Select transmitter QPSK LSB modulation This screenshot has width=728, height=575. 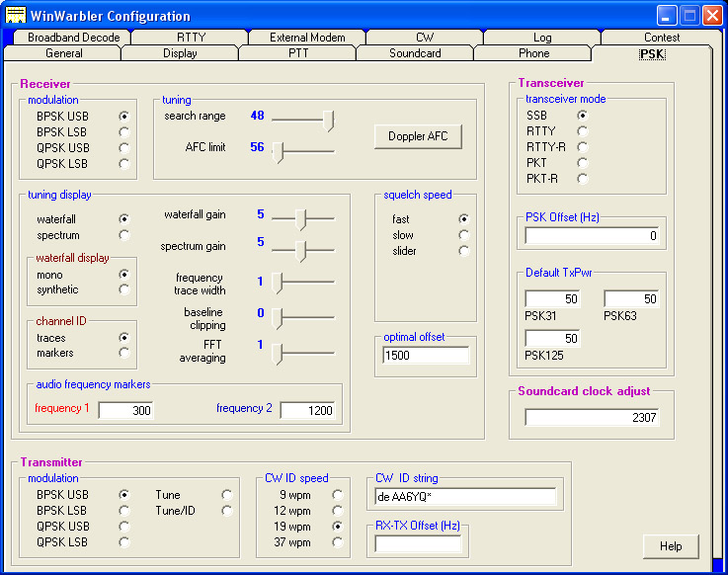(123, 542)
